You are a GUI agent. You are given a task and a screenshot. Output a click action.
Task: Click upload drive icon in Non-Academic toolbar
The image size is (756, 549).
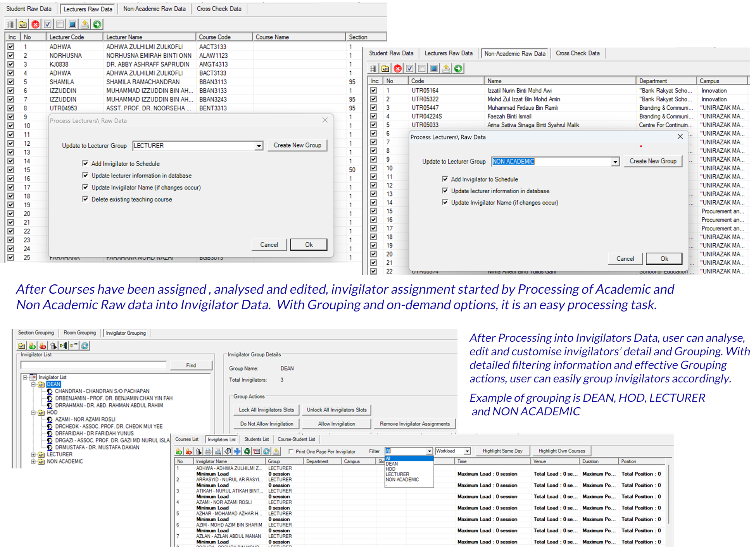coord(446,69)
